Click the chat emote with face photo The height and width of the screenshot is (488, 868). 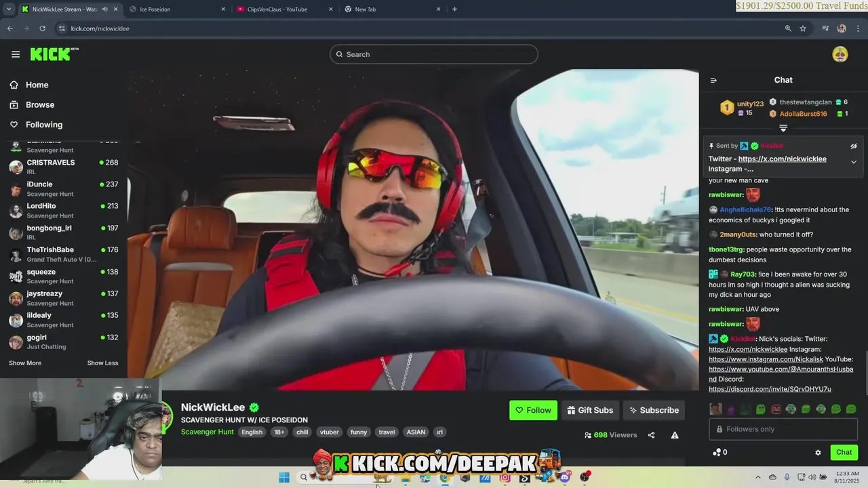click(715, 409)
